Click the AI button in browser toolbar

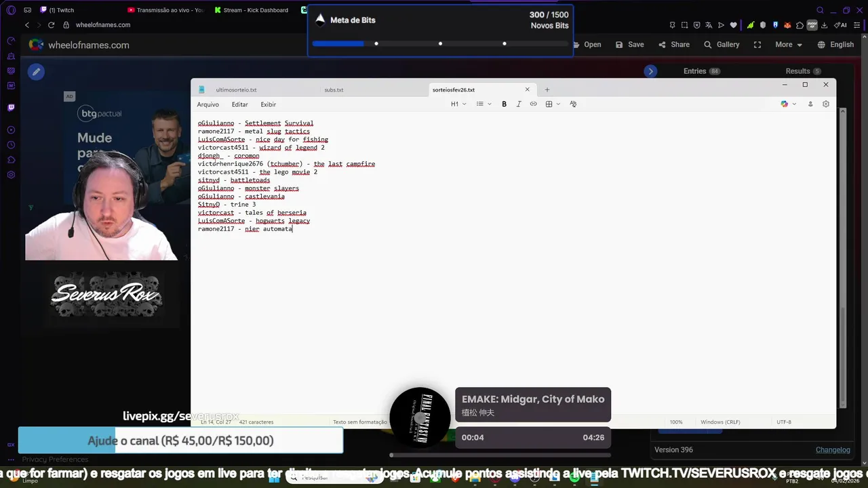840,25
